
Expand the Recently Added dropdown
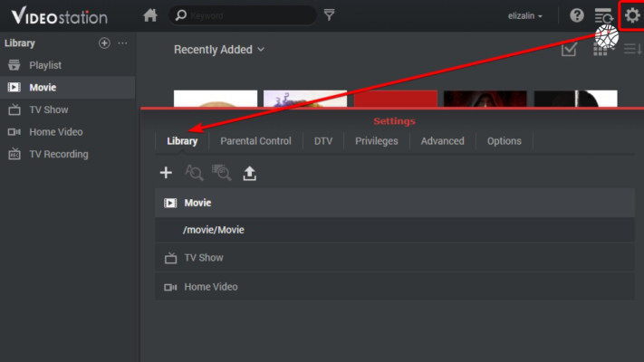tap(219, 50)
